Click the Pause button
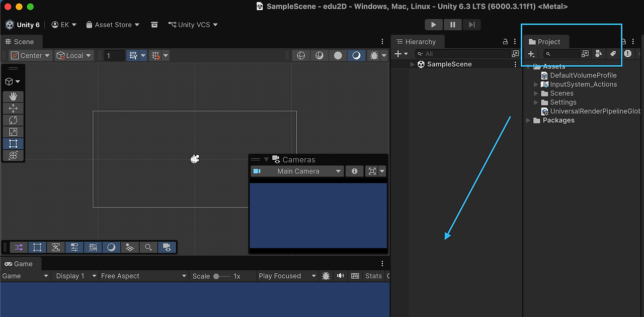 tap(453, 25)
